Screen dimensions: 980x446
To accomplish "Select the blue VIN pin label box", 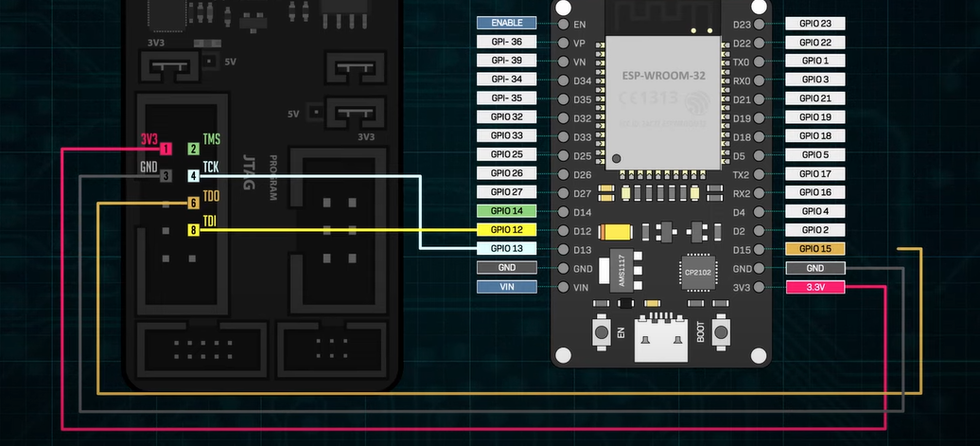I will coord(507,287).
